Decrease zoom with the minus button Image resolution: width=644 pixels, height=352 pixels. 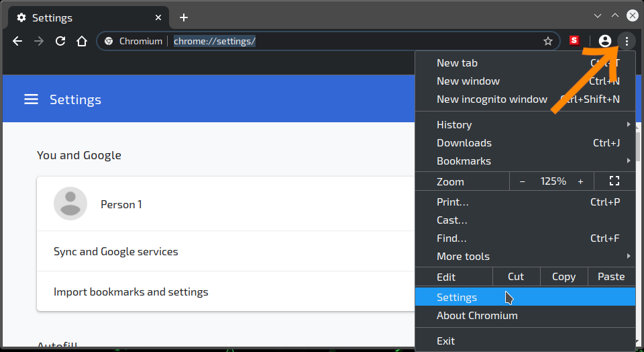click(x=522, y=181)
